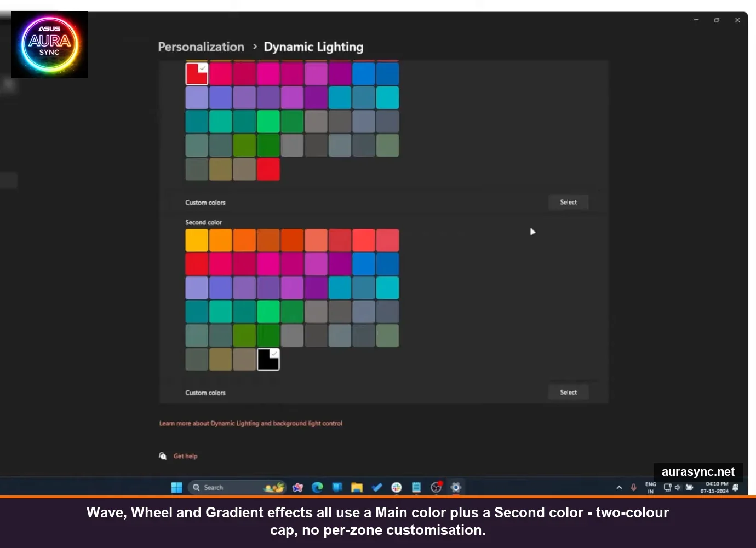Open the weather widget on the taskbar

pyautogui.click(x=273, y=487)
